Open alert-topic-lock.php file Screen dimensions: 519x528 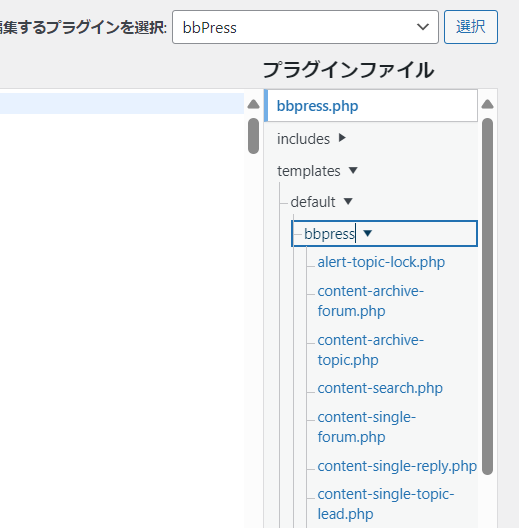pyautogui.click(x=381, y=262)
